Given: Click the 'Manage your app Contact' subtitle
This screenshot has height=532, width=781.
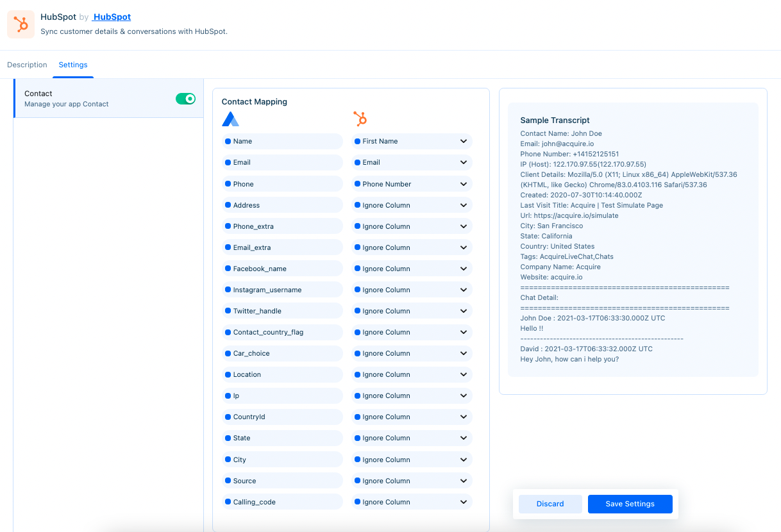Looking at the screenshot, I should coord(67,104).
